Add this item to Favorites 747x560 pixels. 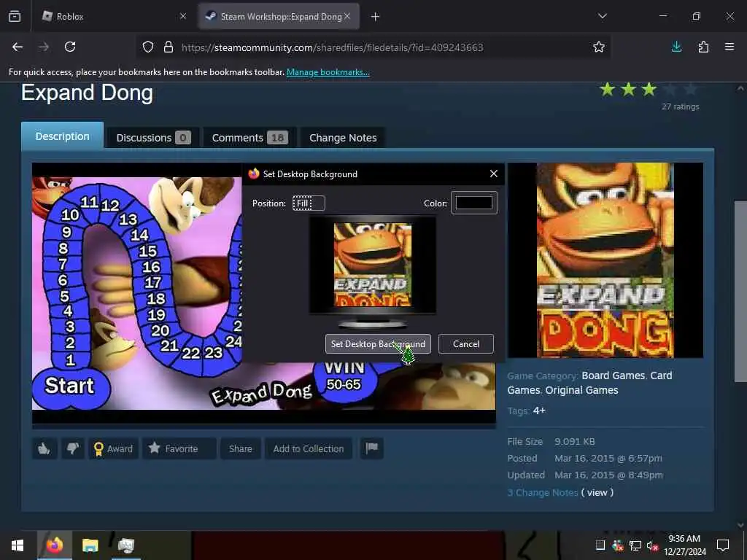click(x=179, y=448)
